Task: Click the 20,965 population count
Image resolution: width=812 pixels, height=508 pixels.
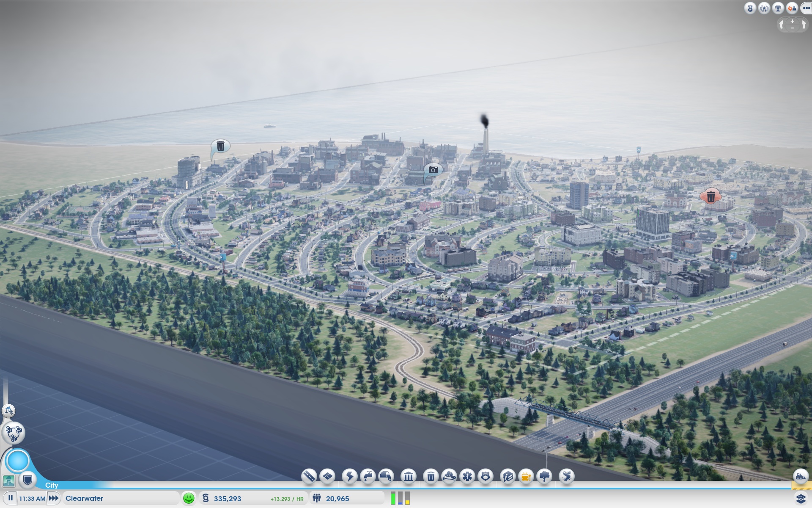Action: tap(337, 499)
